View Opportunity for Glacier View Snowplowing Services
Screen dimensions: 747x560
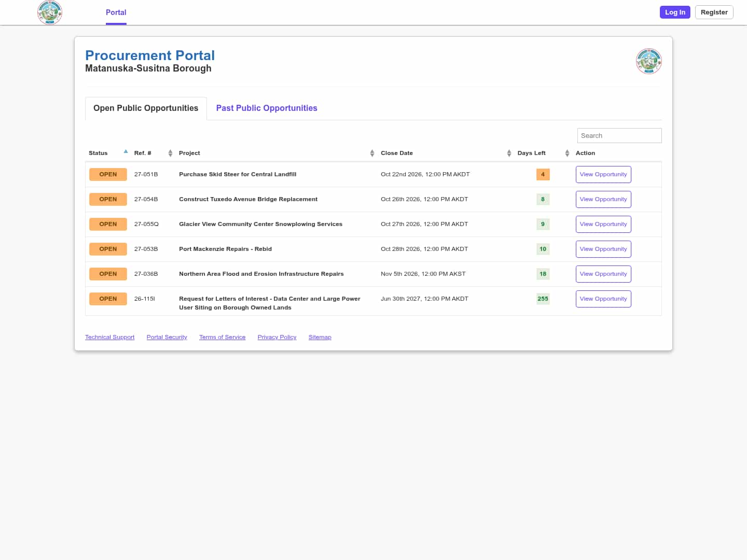(603, 225)
